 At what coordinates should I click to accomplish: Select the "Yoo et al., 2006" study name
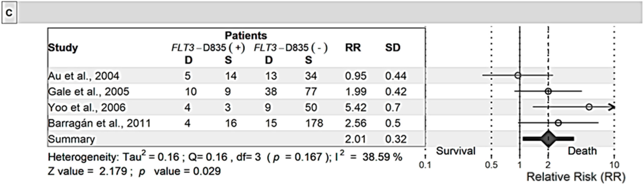point(86,108)
